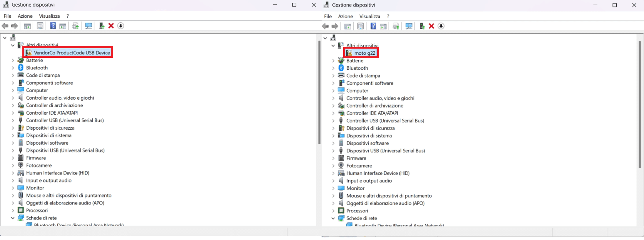The height and width of the screenshot is (240, 644).
Task: Expand Batterie node in left window
Action: tap(13, 61)
